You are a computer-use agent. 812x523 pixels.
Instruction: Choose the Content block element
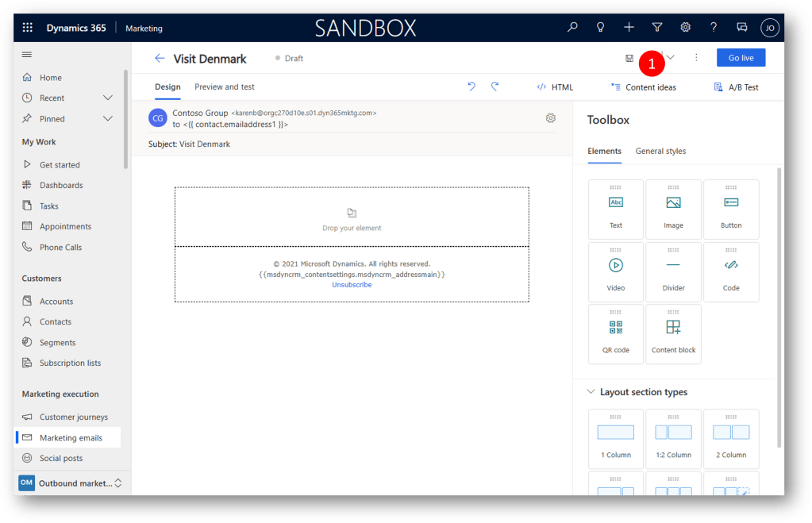click(x=673, y=334)
